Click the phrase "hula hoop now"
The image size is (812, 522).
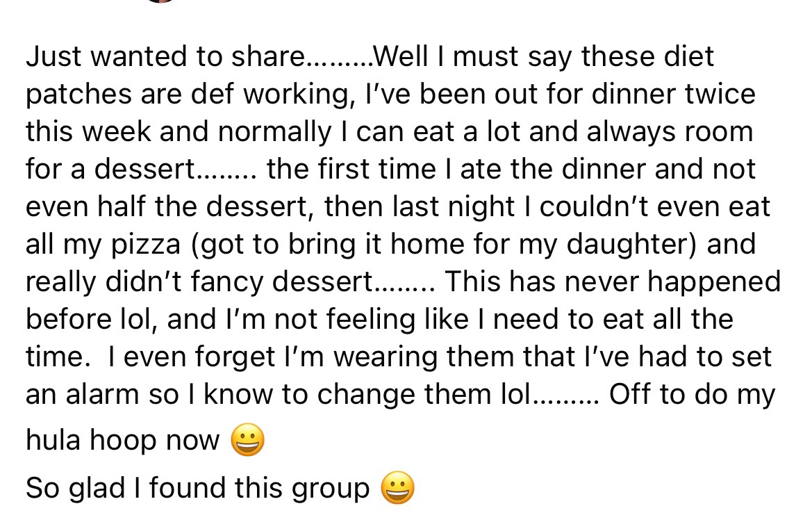click(122, 441)
